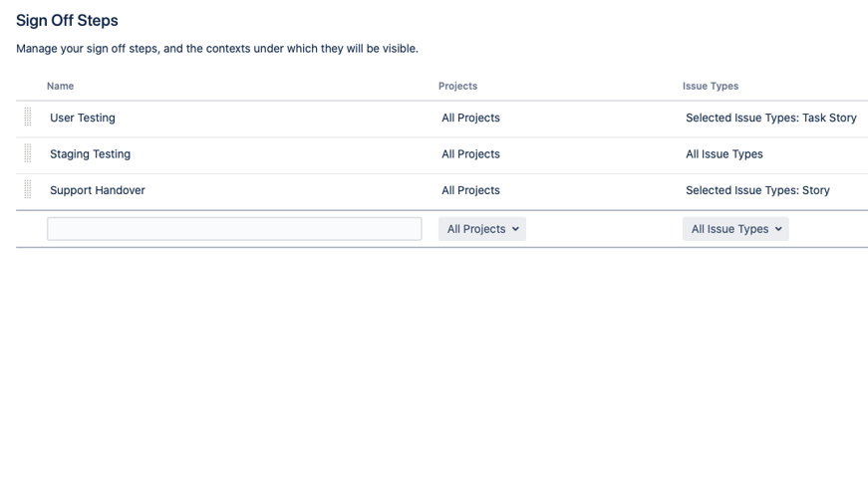
Task: Select the drag handle beside Support Handover
Action: 28,189
